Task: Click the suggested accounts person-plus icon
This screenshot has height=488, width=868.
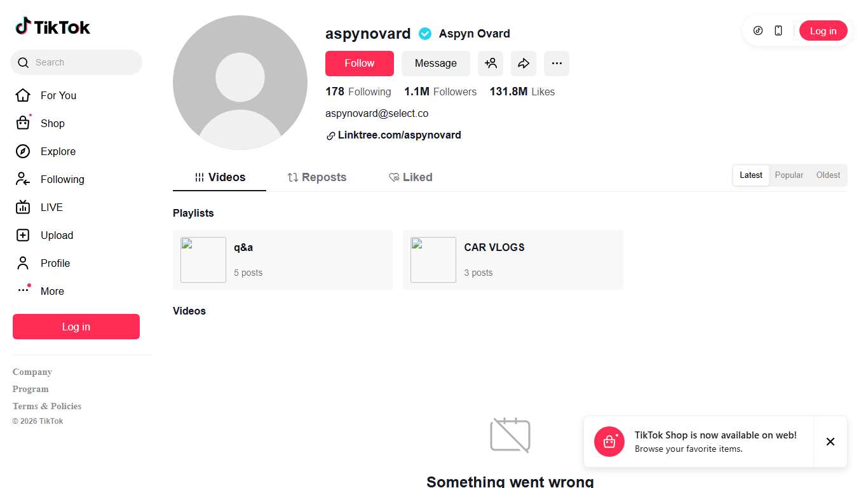Action: (491, 63)
